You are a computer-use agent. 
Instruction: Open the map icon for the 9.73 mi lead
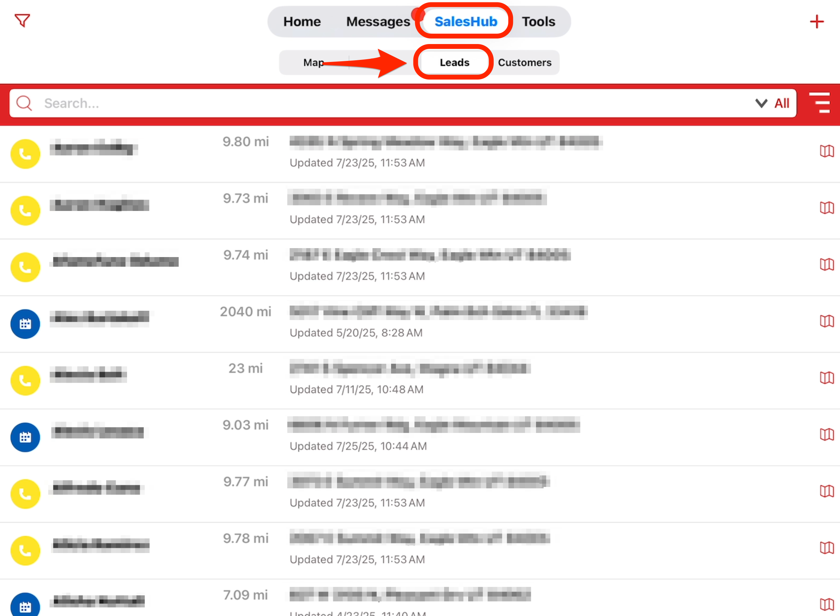(827, 208)
